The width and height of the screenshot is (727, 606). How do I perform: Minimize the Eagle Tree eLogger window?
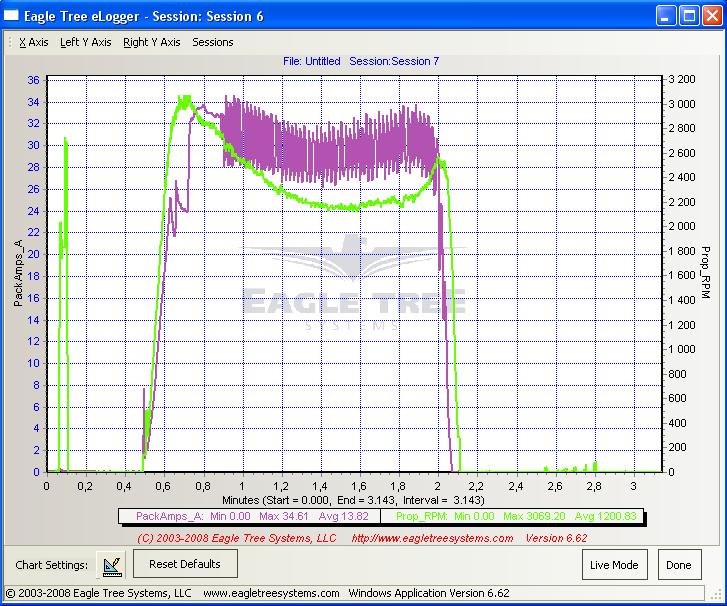pos(666,16)
